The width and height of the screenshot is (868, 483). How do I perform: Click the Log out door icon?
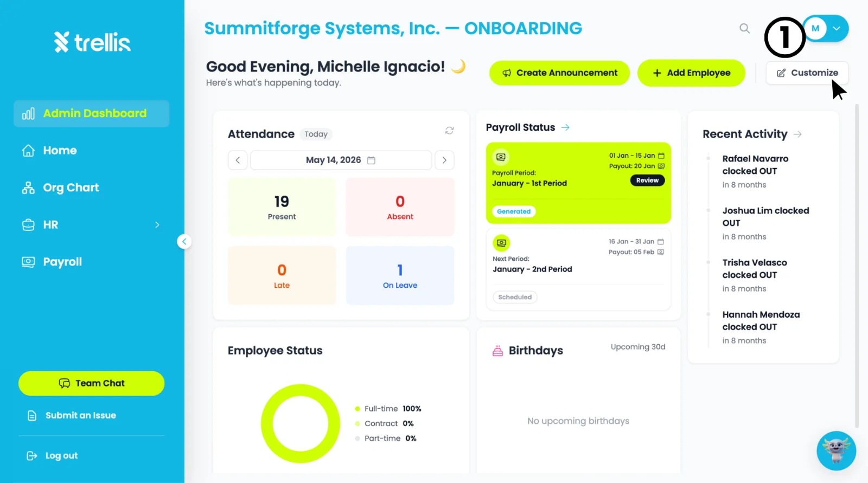[32, 455]
